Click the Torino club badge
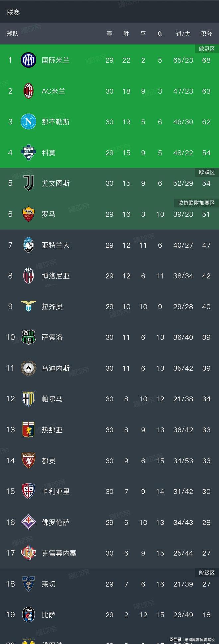Screen dimensions: 219x644 (x=28, y=461)
